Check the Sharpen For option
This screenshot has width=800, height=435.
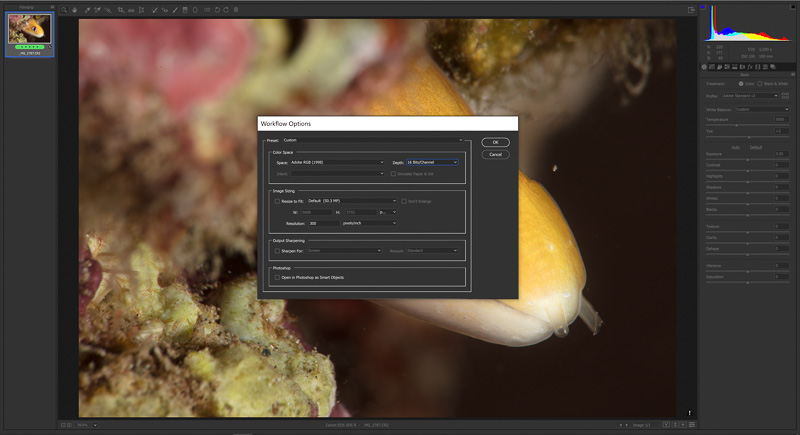[x=277, y=250]
